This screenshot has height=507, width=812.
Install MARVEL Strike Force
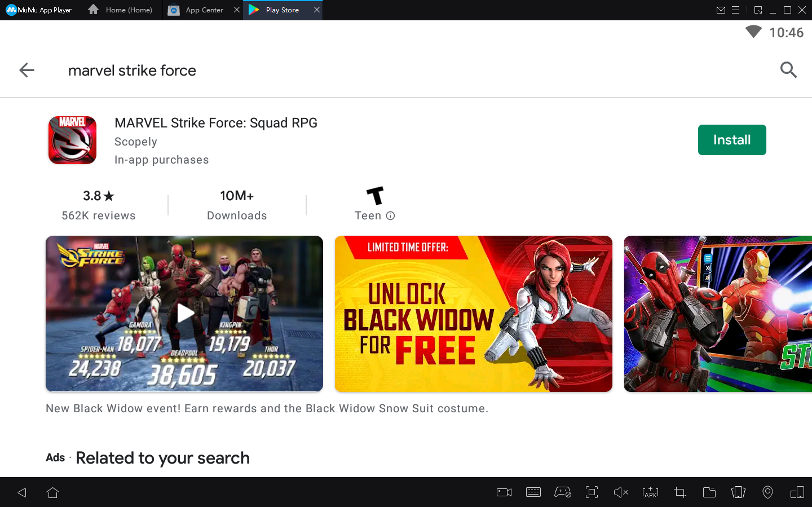(x=732, y=140)
